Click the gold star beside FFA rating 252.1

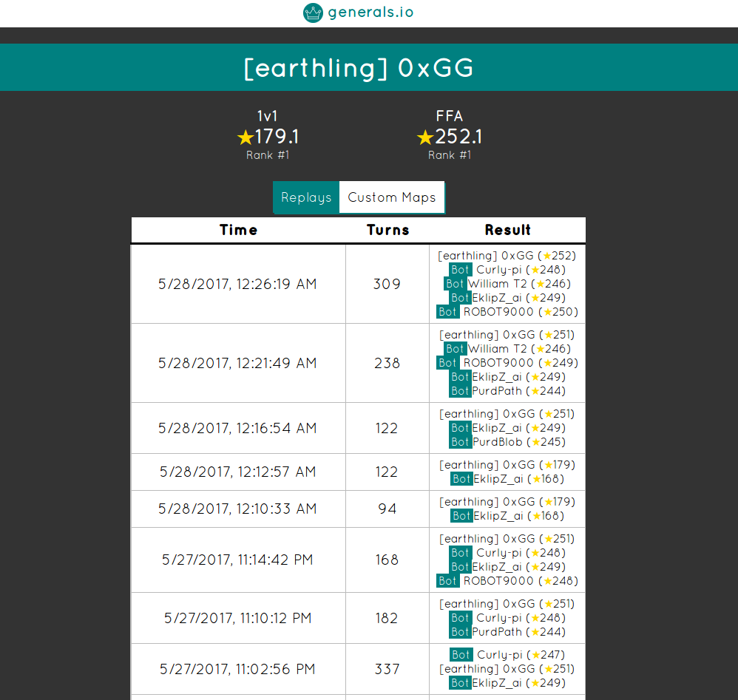424,137
